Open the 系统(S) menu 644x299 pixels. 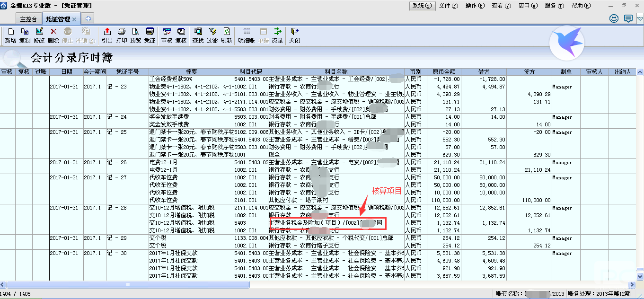(422, 6)
